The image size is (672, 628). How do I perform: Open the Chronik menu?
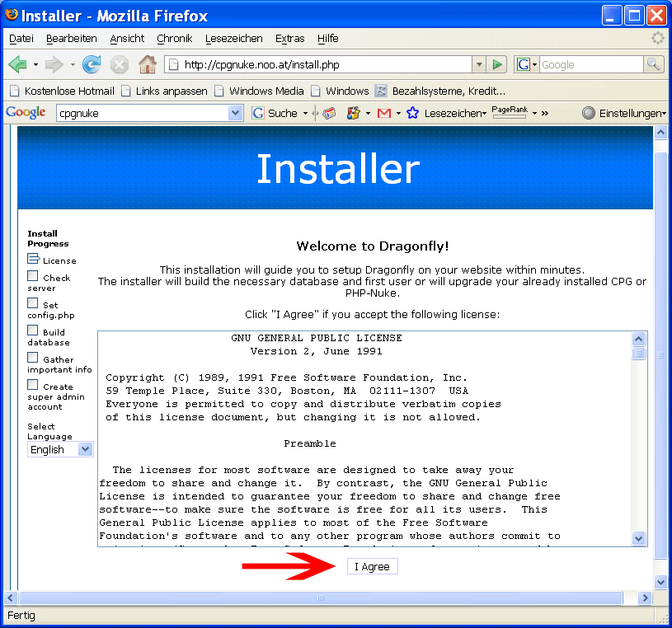[x=175, y=39]
